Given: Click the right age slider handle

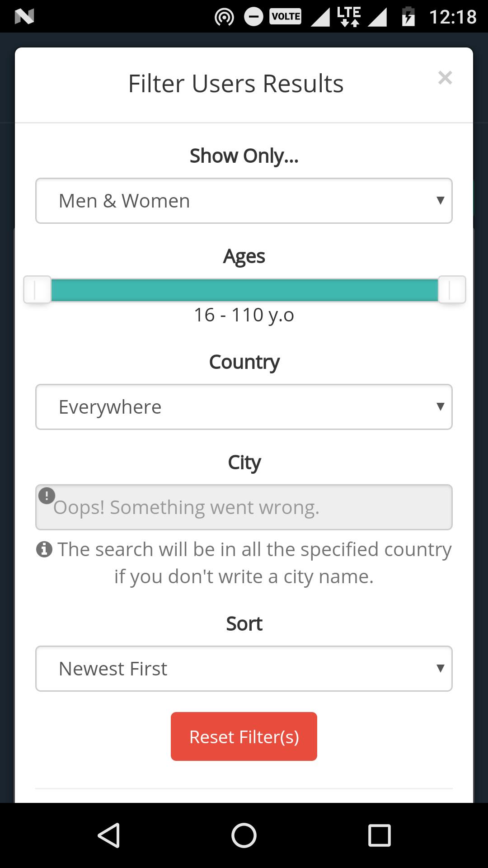Looking at the screenshot, I should (x=452, y=289).
